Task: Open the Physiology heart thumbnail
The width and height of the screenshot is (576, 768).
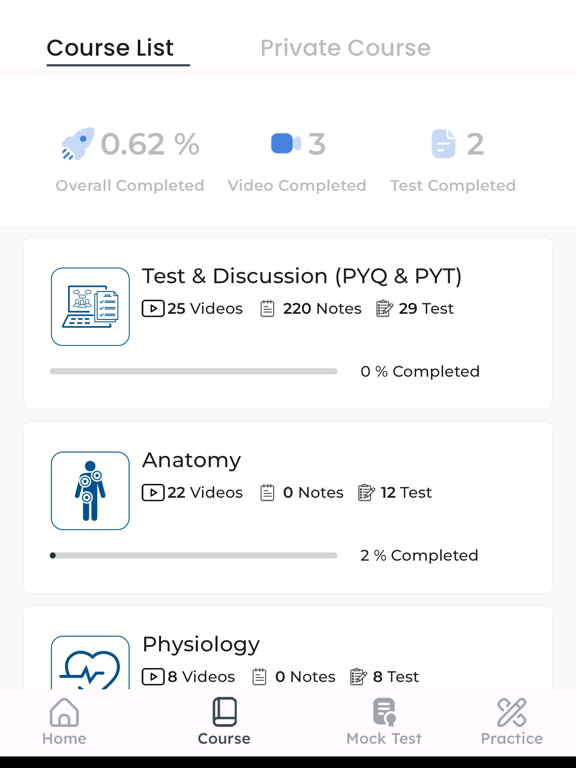Action: 90,662
